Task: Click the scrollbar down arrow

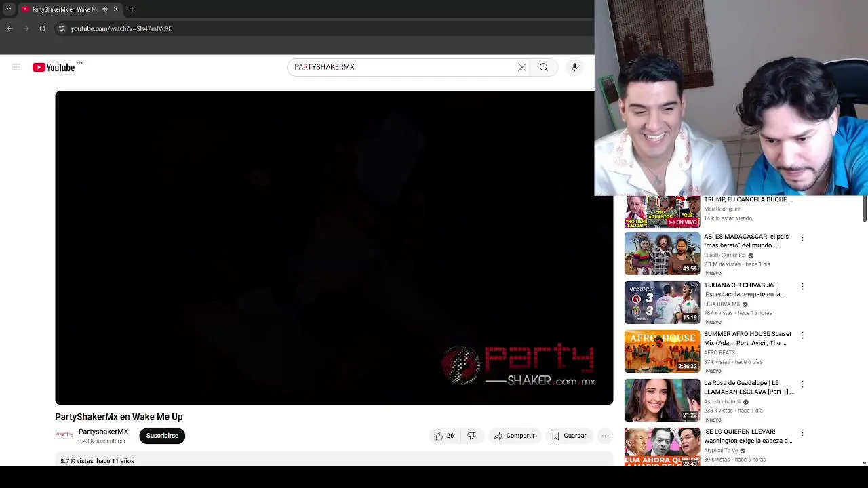Action: 864,463
